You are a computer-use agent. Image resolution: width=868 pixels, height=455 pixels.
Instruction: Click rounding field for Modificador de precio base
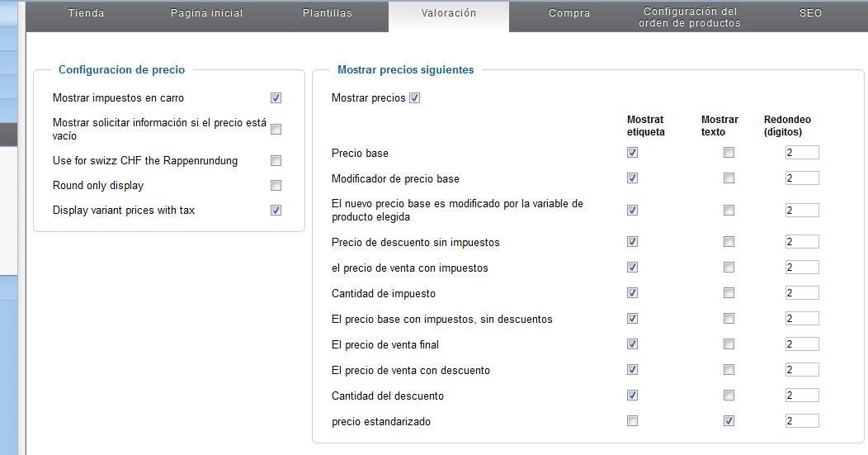click(x=802, y=178)
